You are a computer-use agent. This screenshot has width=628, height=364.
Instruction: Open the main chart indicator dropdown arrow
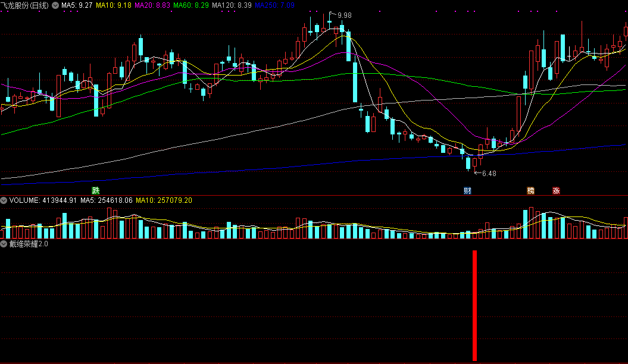pos(55,5)
